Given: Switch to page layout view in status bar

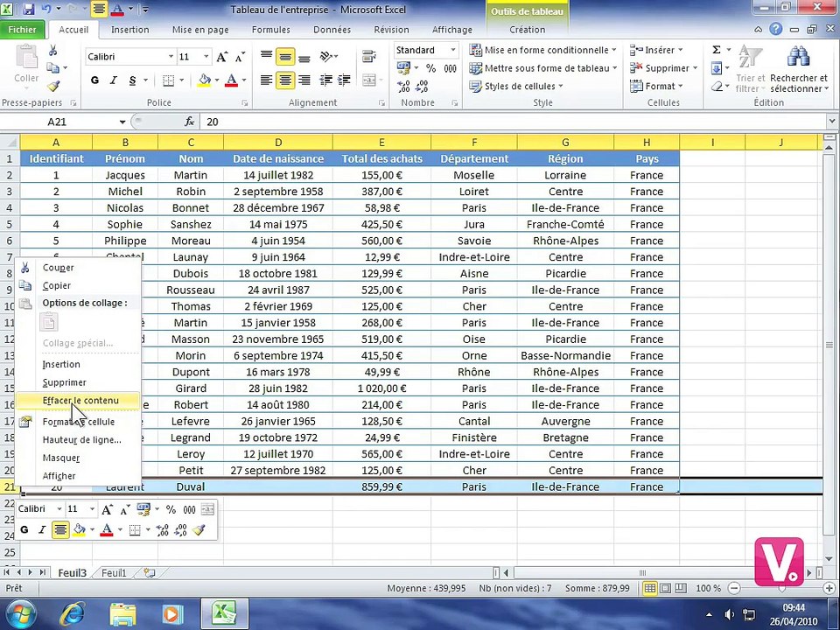Looking at the screenshot, I should point(665,588).
